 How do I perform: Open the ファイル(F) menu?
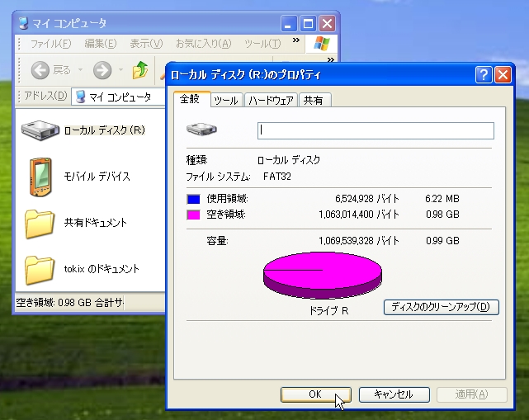click(x=50, y=44)
